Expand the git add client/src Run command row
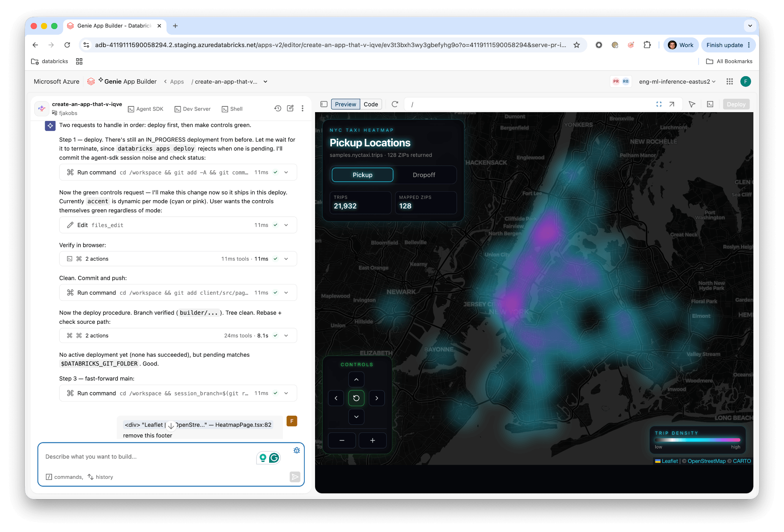 click(178, 293)
